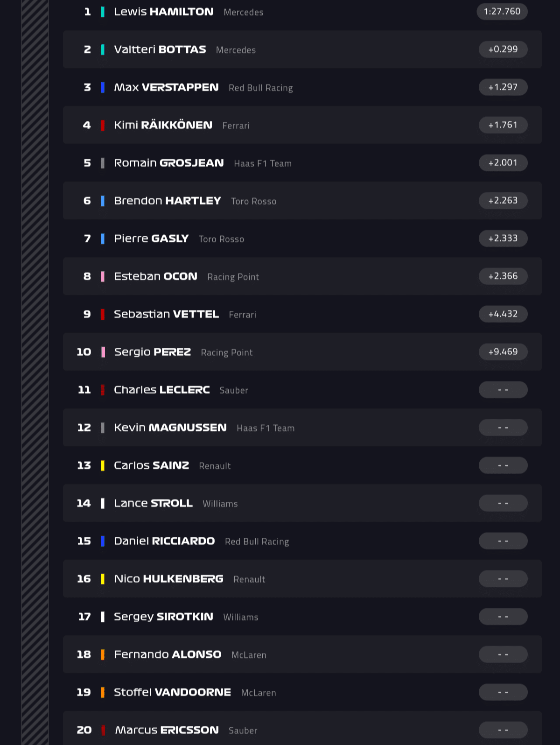Click pink Racing Point color bar beside Ocon
The height and width of the screenshot is (745, 560).
point(103,276)
